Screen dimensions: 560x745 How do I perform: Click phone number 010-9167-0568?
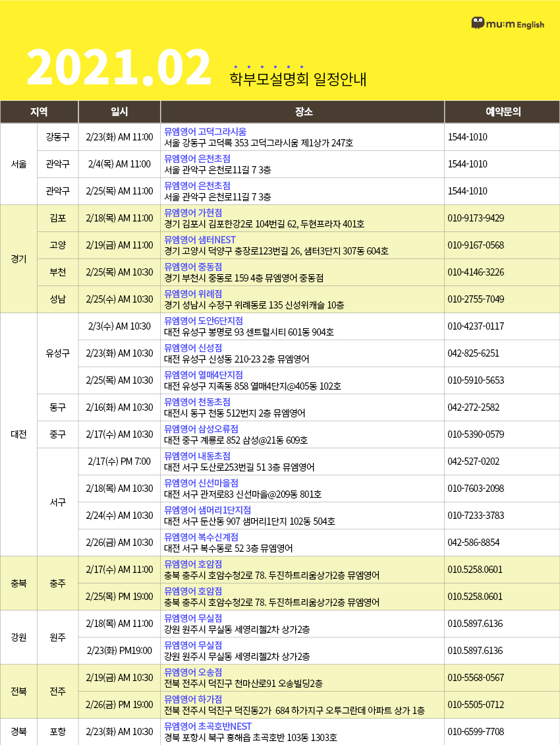476,246
